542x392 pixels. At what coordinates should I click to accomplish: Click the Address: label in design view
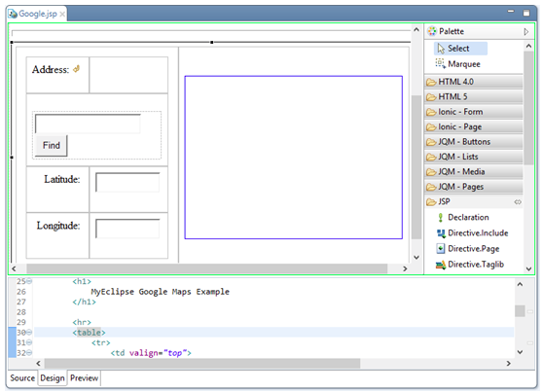click(x=51, y=69)
